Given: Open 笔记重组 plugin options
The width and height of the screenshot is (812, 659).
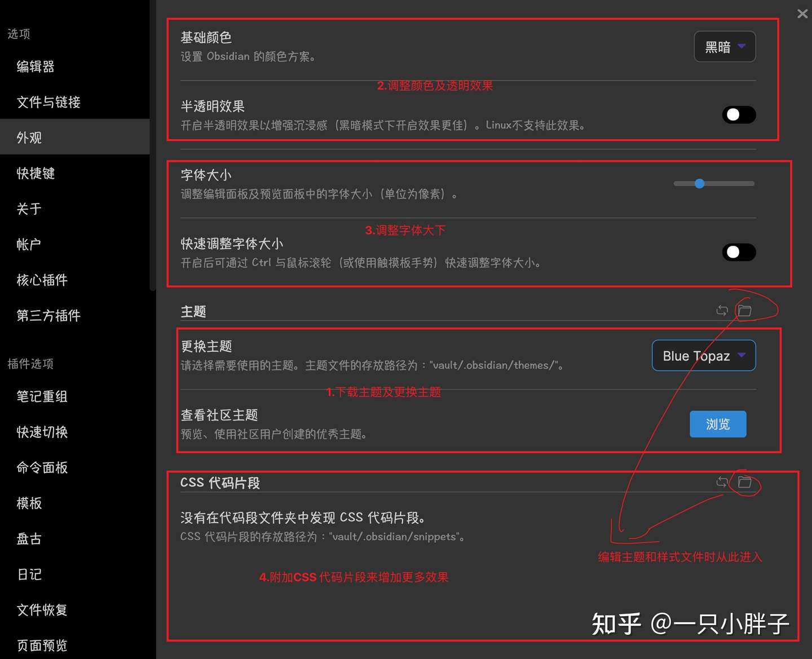Looking at the screenshot, I should pos(75,396).
